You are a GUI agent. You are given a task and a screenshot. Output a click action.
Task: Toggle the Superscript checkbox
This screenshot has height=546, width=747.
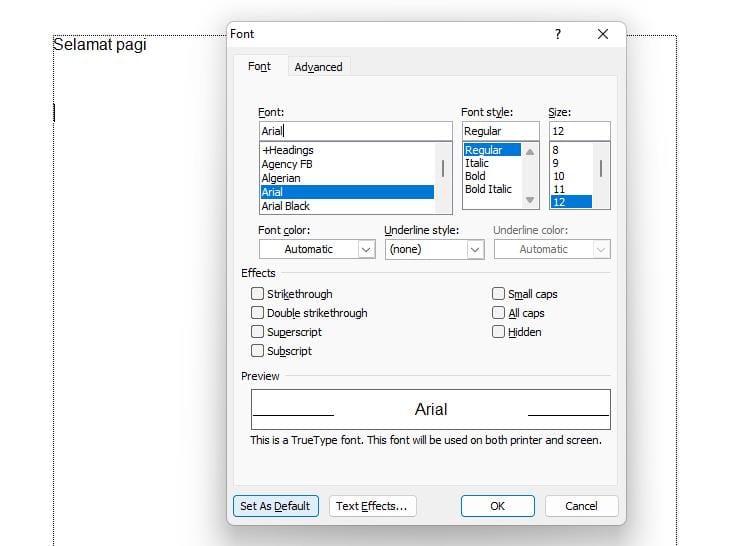[258, 332]
